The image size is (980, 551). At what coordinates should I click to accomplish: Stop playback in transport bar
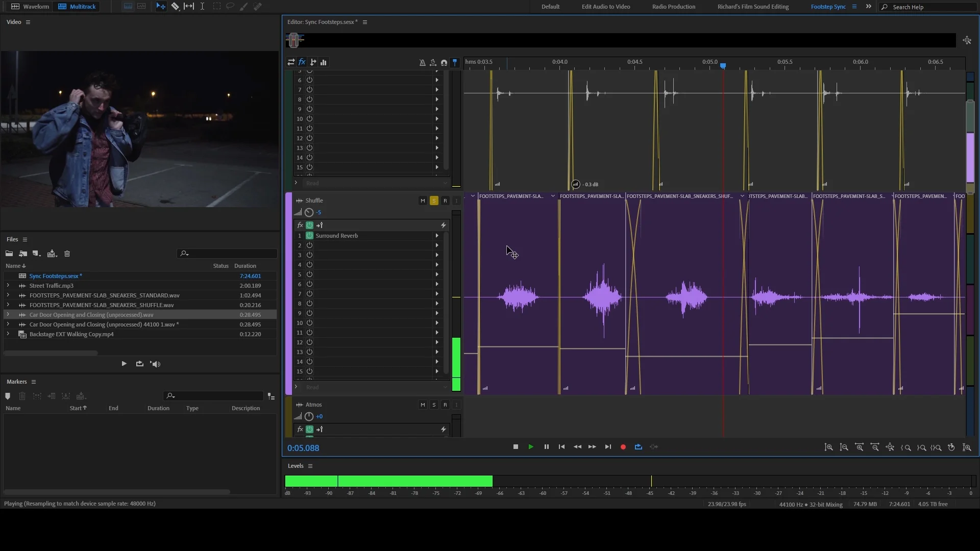coord(516,447)
